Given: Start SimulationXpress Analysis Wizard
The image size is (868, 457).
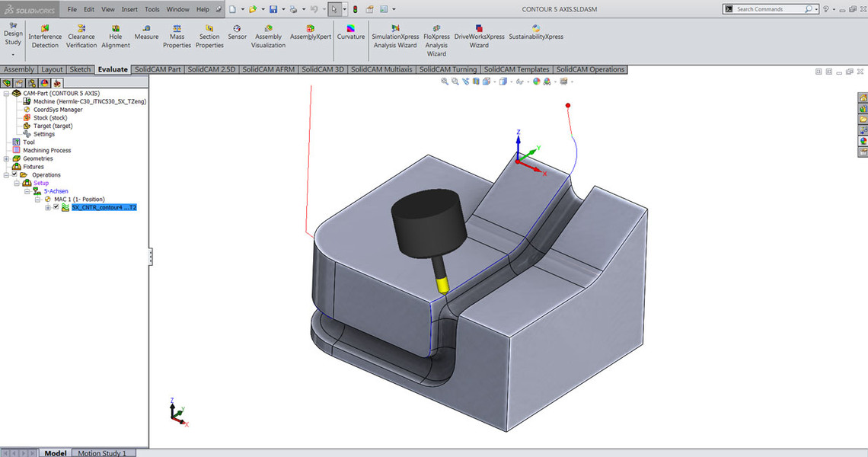Looking at the screenshot, I should pos(395,36).
